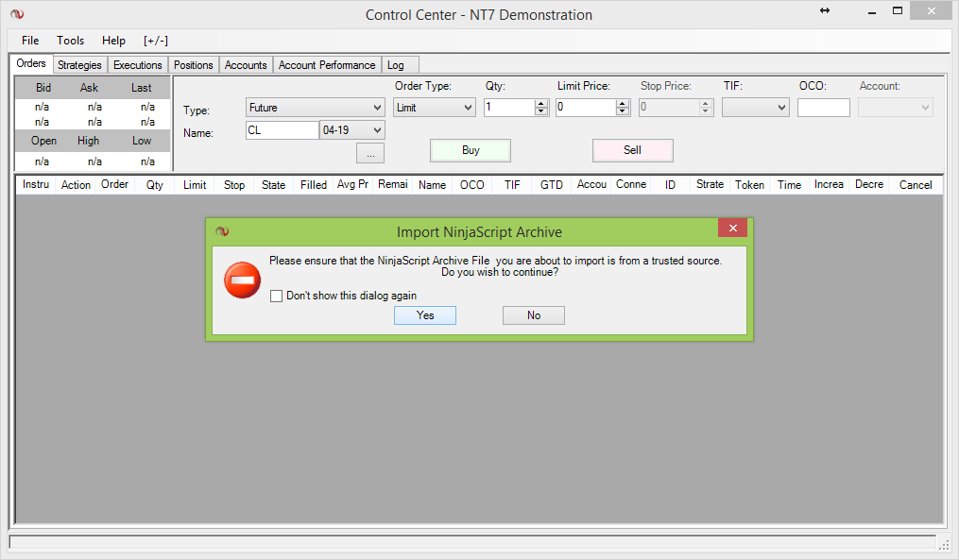Decline import by clicking No
This screenshot has height=560, width=959.
click(533, 315)
